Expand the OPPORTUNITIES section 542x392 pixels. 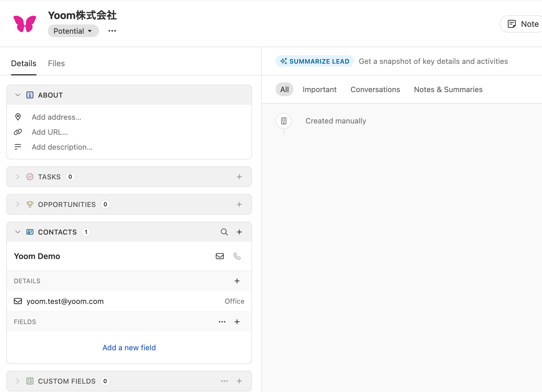click(18, 204)
